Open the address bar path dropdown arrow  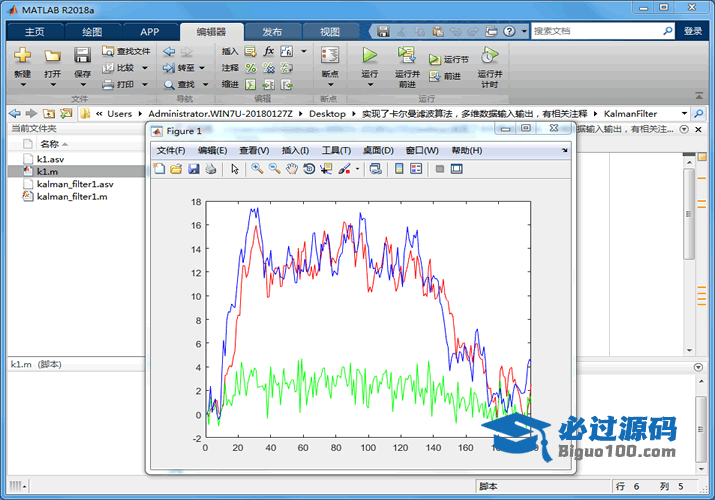(x=684, y=113)
